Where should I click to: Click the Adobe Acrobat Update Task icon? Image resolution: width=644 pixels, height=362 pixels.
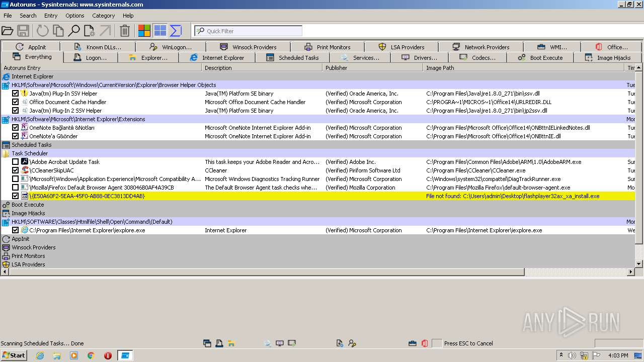tap(25, 161)
